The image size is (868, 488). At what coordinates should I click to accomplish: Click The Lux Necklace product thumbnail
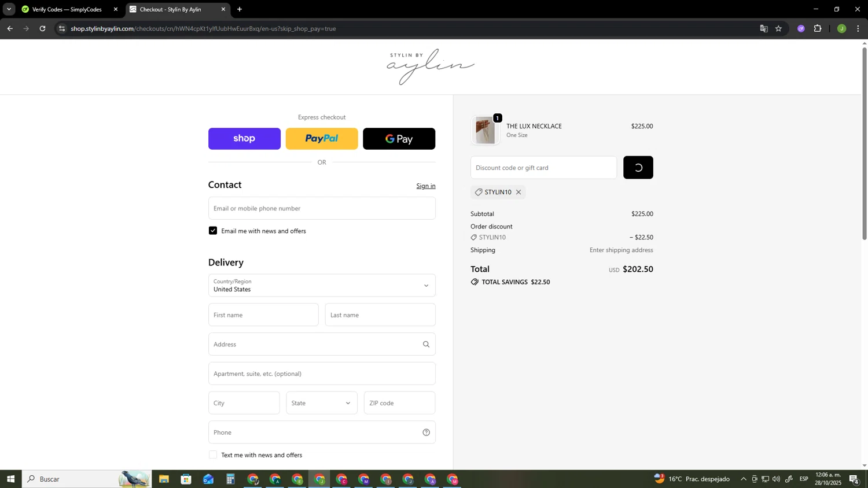[485, 130]
